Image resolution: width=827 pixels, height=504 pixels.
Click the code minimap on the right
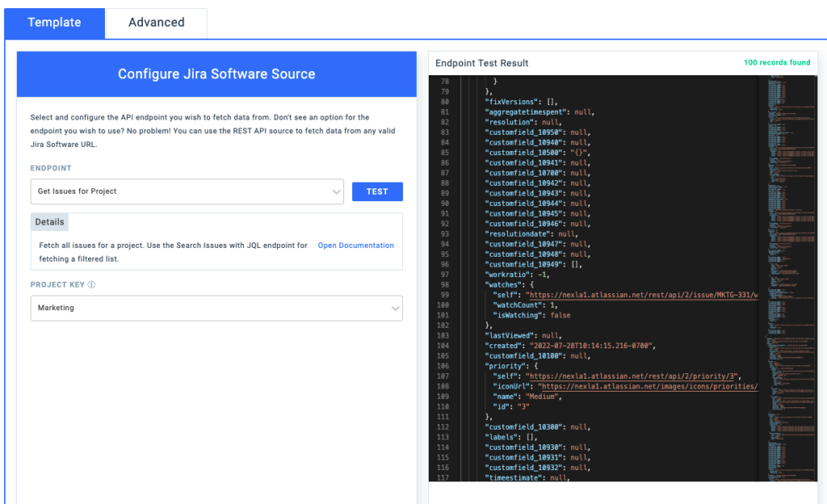tap(789, 278)
